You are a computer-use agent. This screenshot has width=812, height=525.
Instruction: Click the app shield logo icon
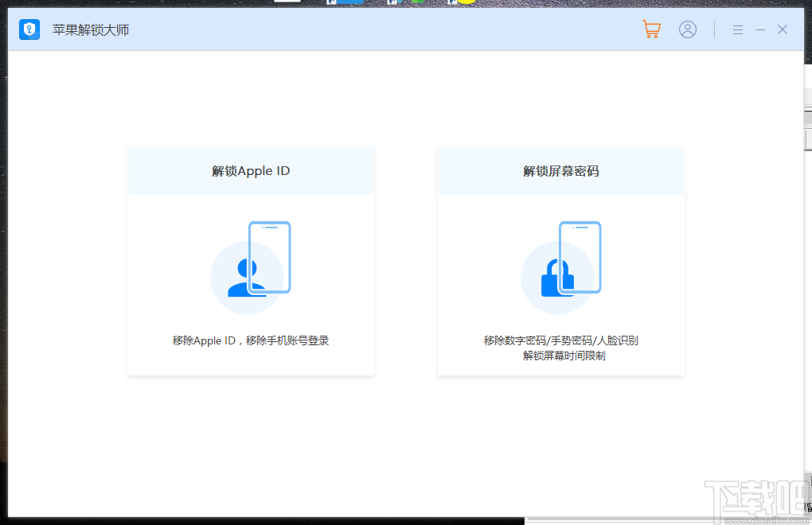[x=29, y=29]
